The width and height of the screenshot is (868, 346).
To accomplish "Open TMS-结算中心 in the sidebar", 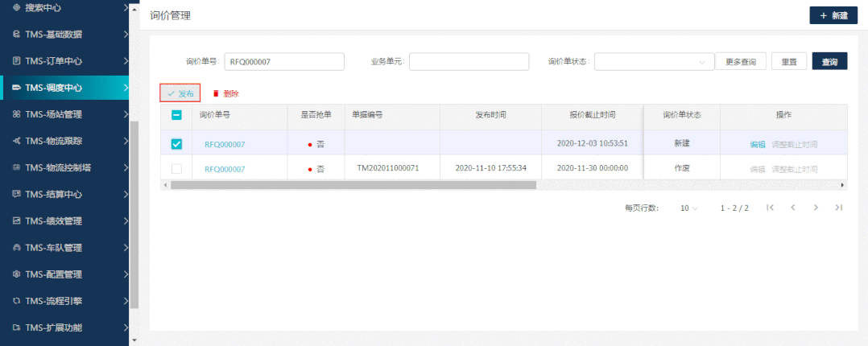I will pyautogui.click(x=64, y=194).
